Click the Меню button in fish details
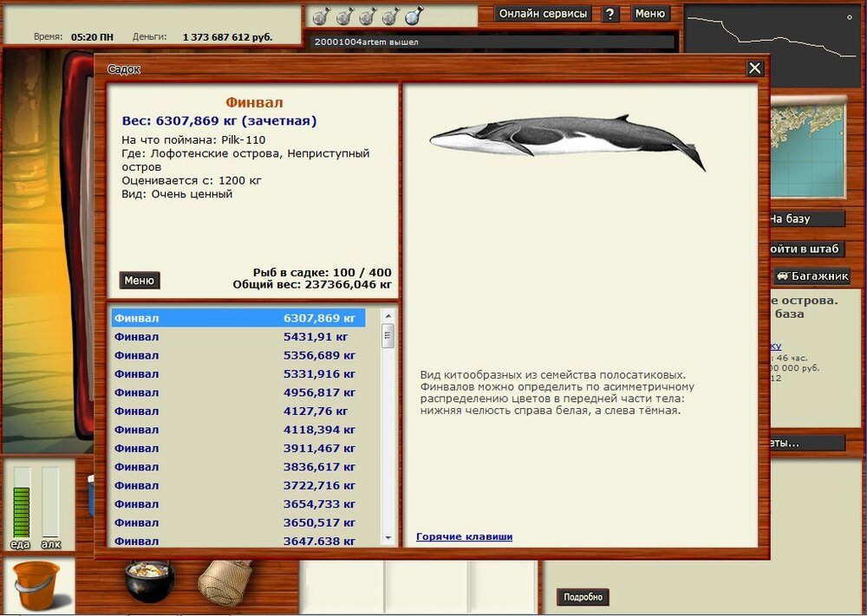The width and height of the screenshot is (867, 616). click(x=140, y=281)
